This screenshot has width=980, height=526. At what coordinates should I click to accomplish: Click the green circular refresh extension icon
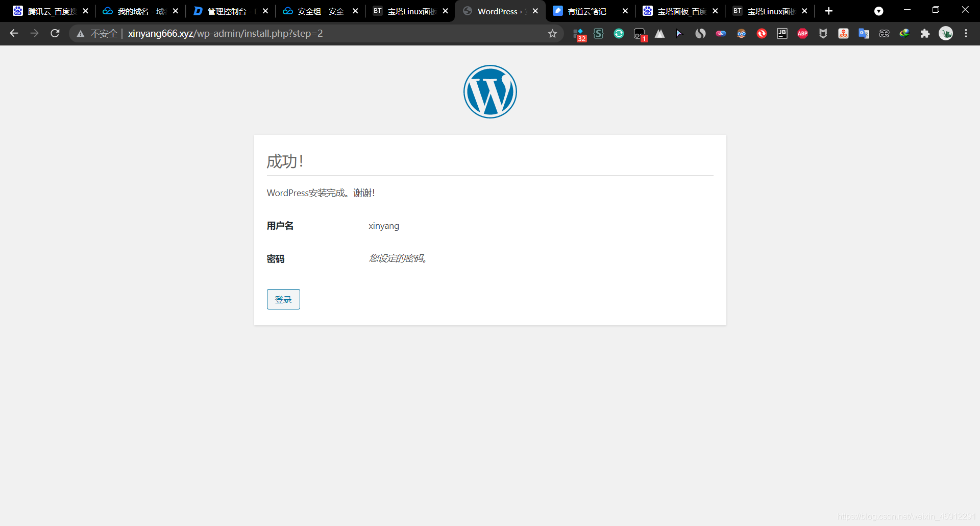coord(619,33)
